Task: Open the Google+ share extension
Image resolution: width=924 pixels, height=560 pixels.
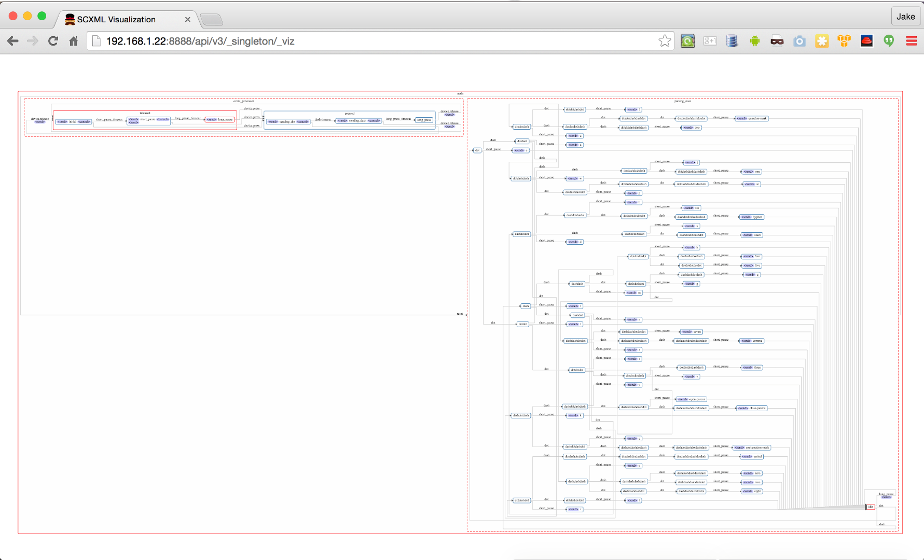Action: [x=710, y=41]
